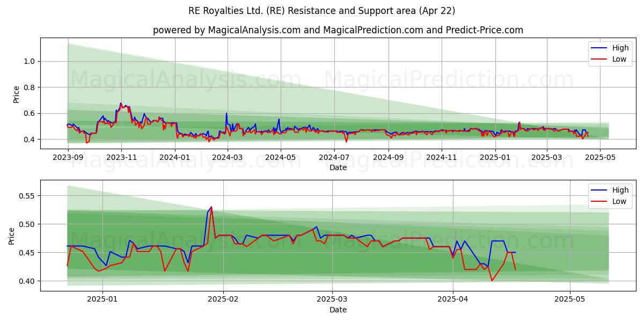The height and width of the screenshot is (322, 644).
Task: Click the '2024-01' tick label
Action: [x=175, y=157]
